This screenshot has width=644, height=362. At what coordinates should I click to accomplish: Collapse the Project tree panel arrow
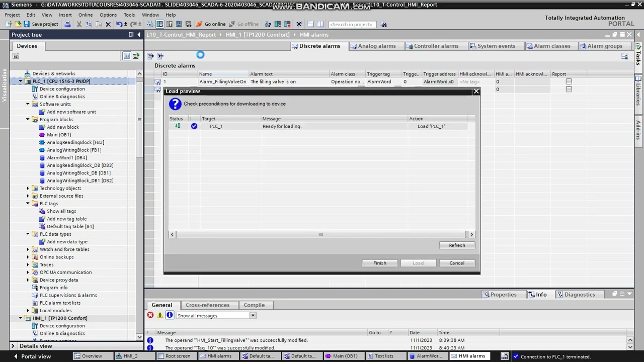pyautogui.click(x=138, y=35)
